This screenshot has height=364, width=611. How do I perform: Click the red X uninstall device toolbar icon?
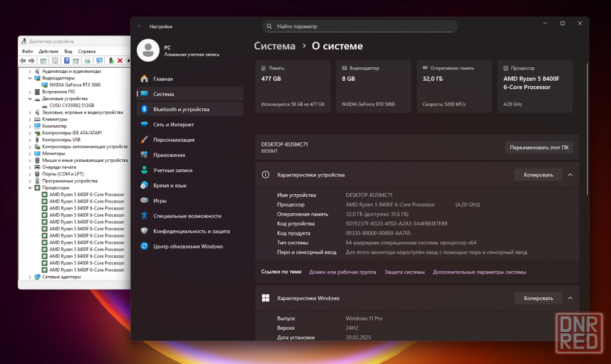[120, 60]
